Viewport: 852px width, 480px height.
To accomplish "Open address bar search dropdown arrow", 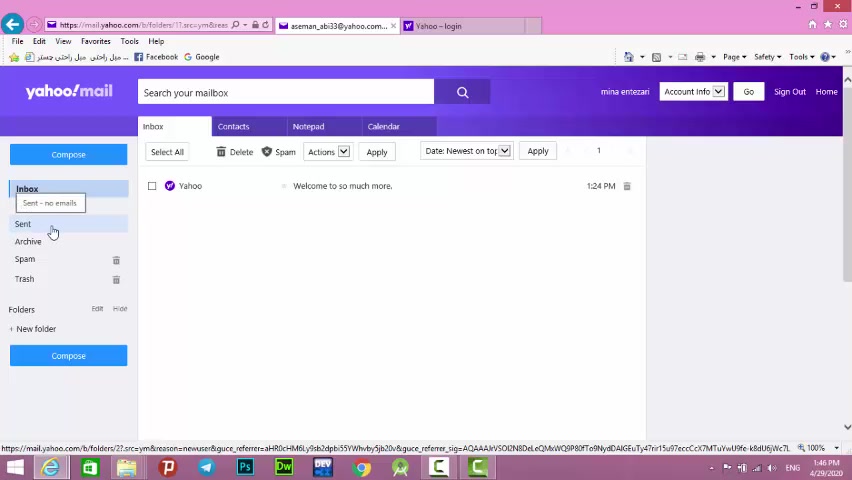I will click(245, 24).
